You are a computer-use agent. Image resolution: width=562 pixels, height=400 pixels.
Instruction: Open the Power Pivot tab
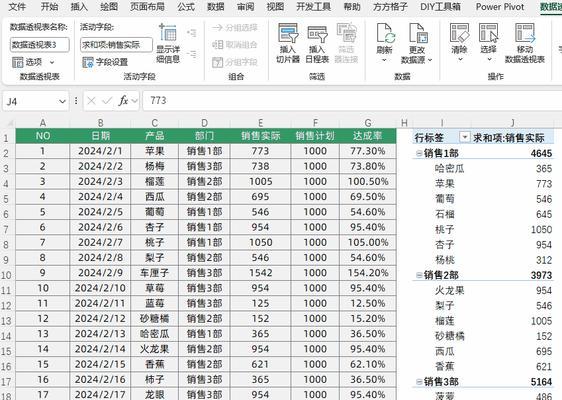(x=500, y=6)
